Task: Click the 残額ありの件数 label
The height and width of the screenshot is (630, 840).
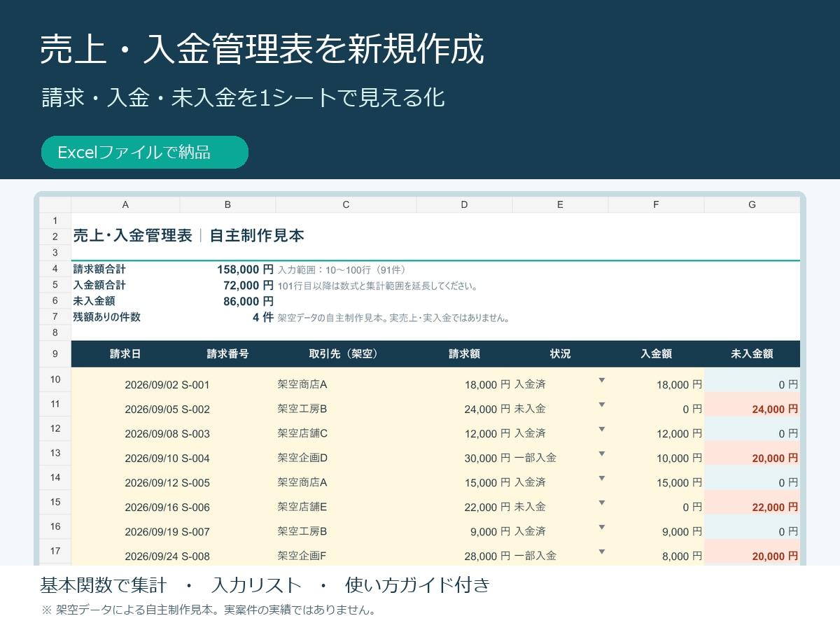Action: (x=106, y=317)
